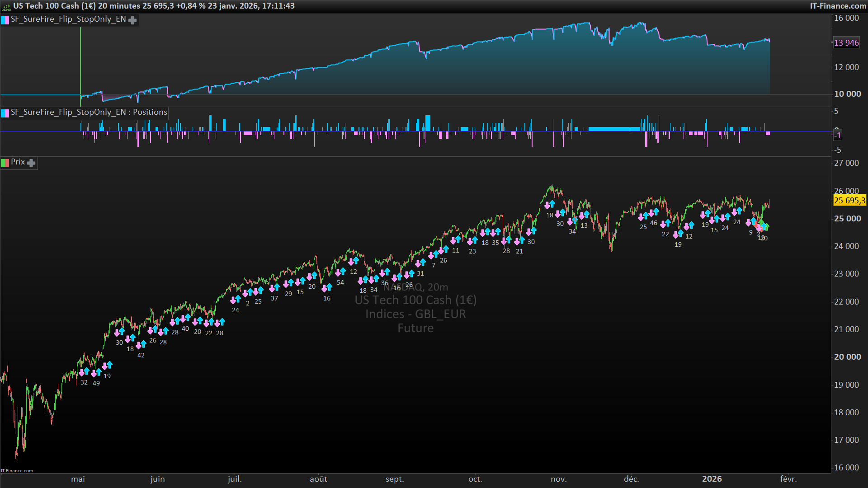Click the green-red color swatch beside Prix
Viewport: 868px width, 488px height.
5,163
